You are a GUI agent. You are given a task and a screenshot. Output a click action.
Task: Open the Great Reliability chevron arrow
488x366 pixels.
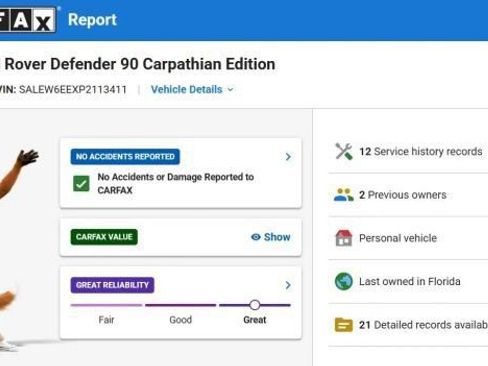pos(288,285)
